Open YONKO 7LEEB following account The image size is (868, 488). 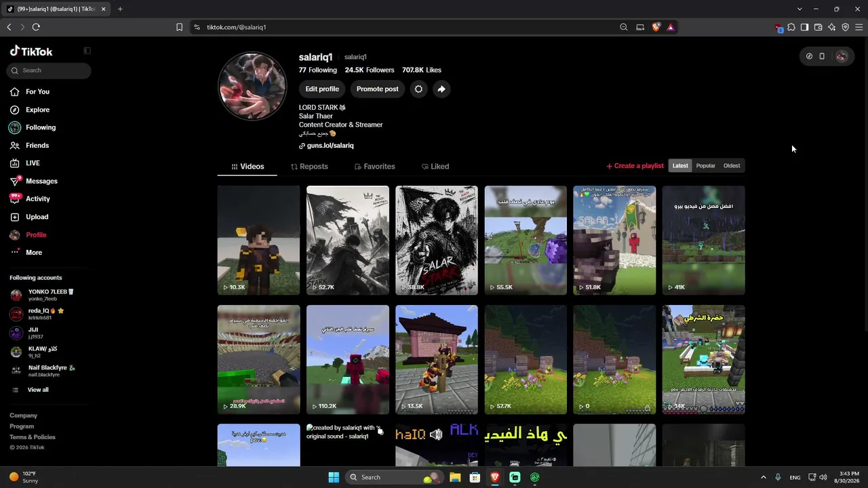click(42, 295)
